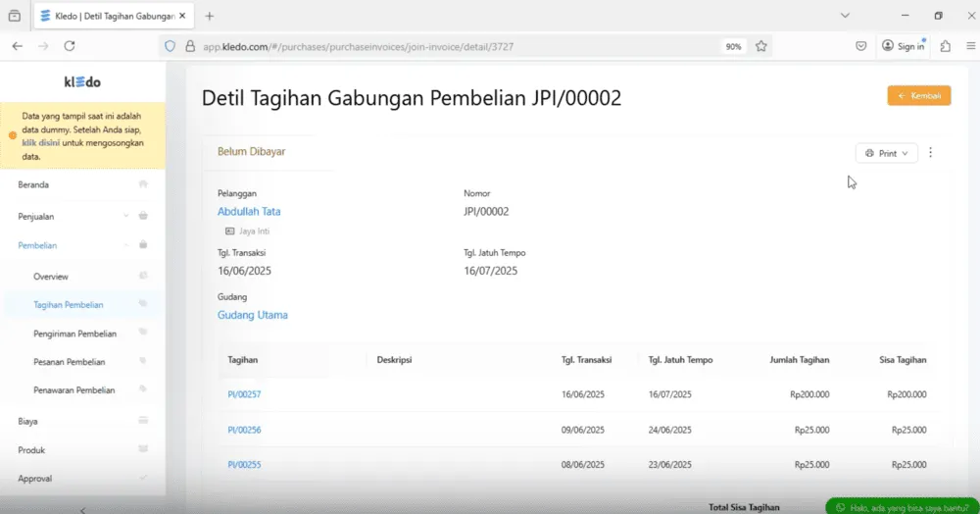Click the site padlock icon
Screen dimensions: 980x514
[x=190, y=46]
